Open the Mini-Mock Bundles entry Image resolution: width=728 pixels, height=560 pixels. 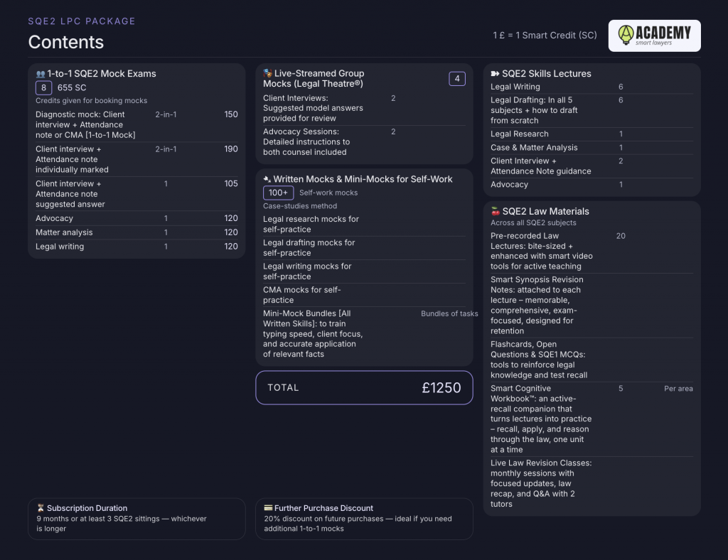point(364,333)
